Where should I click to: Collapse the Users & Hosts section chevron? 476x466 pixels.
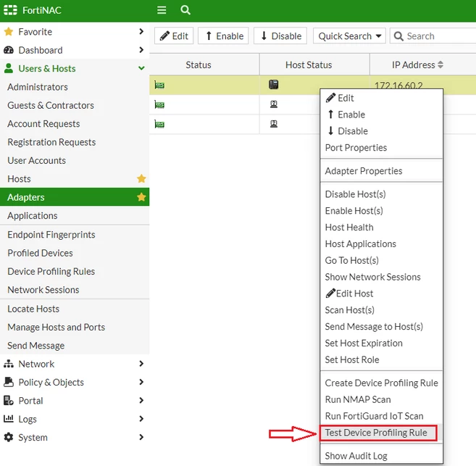(x=141, y=68)
